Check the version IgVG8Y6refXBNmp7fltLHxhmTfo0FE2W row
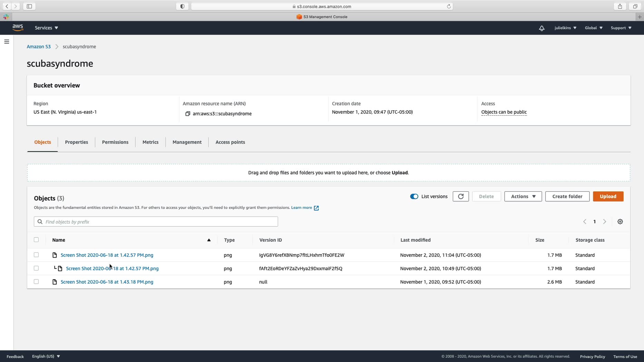The image size is (644, 362). (36, 255)
